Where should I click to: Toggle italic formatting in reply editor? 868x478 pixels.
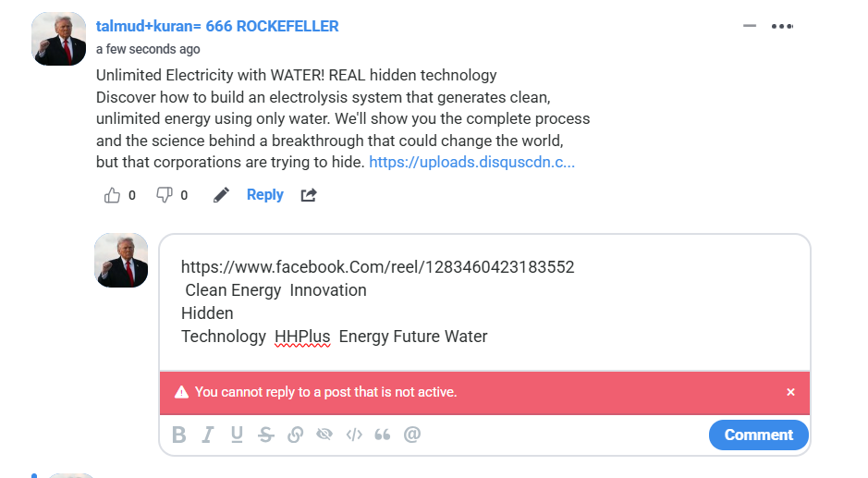(209, 435)
